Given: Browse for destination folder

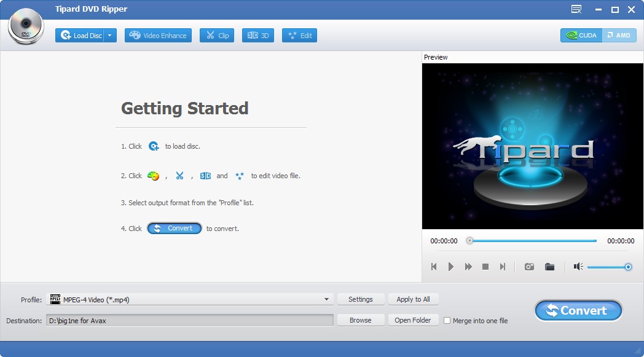Looking at the screenshot, I should 361,320.
